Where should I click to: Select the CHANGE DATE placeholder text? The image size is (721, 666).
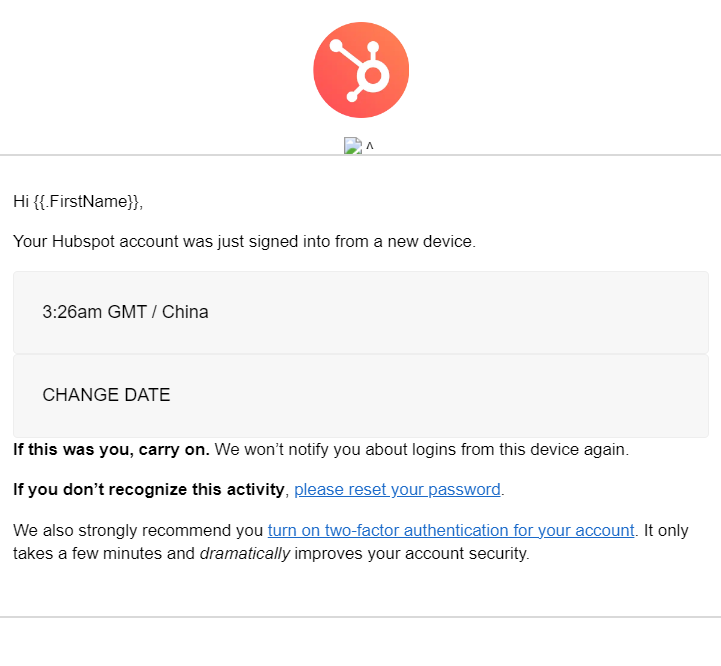[x=106, y=395]
